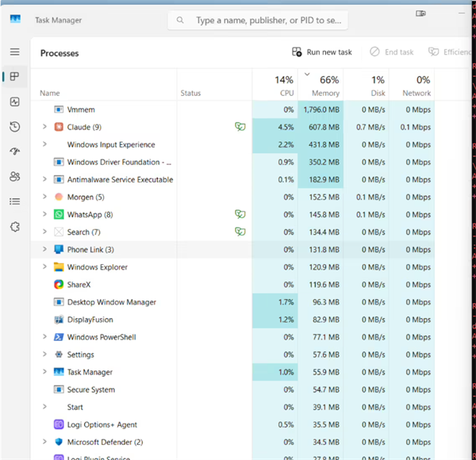Screen dimensions: 476x460
Task: Open the App history page icon
Action: pyautogui.click(x=14, y=127)
